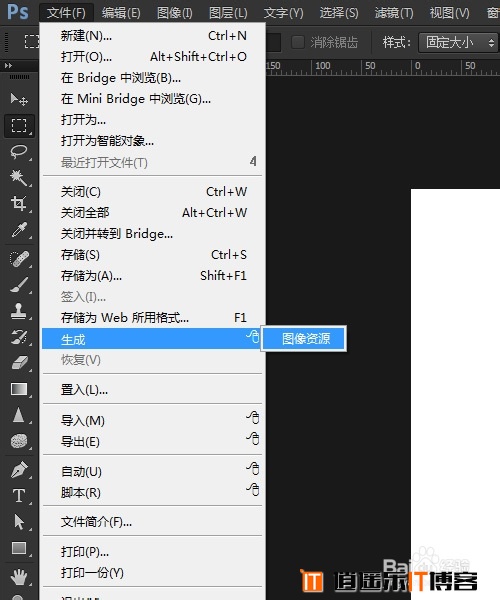Select the Brush tool
The height and width of the screenshot is (600, 500).
[x=19, y=285]
